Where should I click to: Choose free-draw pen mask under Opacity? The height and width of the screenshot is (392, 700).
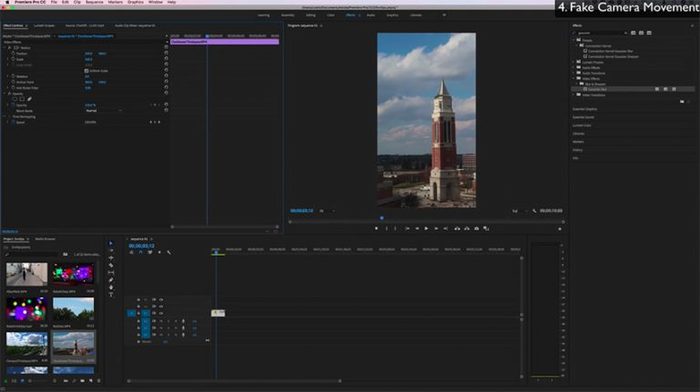29,99
